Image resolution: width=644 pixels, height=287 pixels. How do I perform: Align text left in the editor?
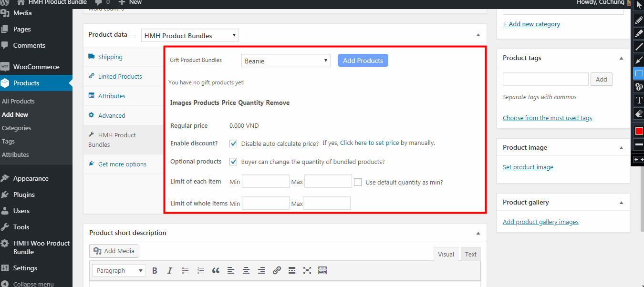[x=231, y=270]
